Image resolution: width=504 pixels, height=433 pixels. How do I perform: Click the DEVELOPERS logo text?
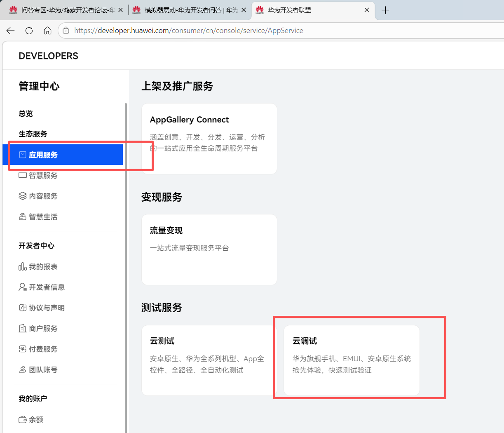pos(49,56)
